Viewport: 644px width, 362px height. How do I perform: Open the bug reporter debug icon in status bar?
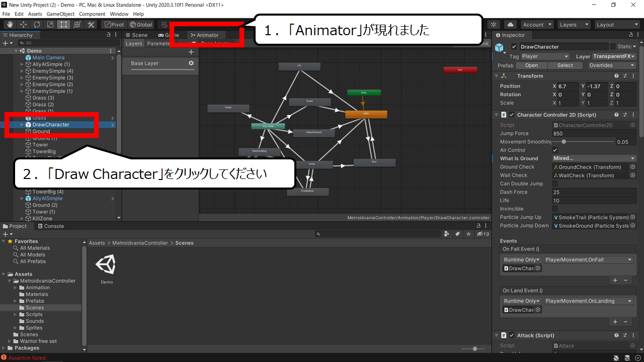617,358
